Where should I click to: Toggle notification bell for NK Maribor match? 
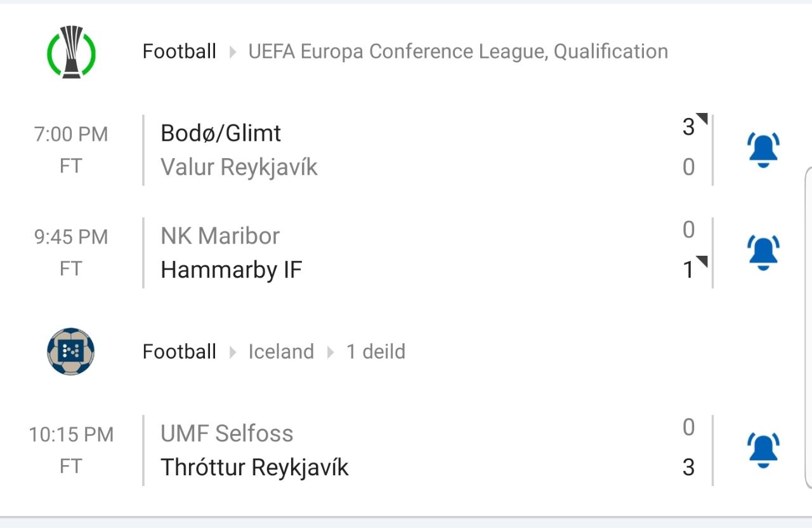click(763, 253)
